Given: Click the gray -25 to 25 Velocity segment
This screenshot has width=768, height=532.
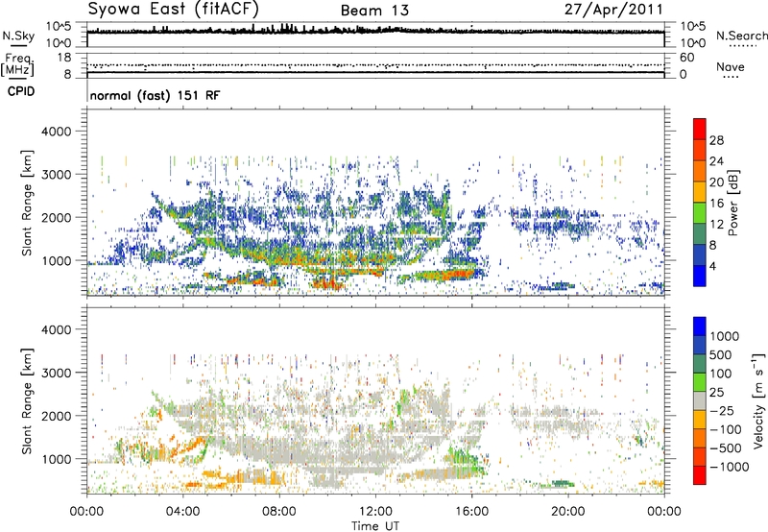Looking at the screenshot, I should pos(700,401).
